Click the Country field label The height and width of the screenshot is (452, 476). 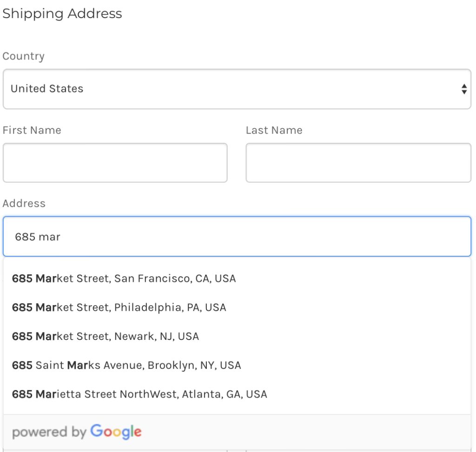(24, 56)
